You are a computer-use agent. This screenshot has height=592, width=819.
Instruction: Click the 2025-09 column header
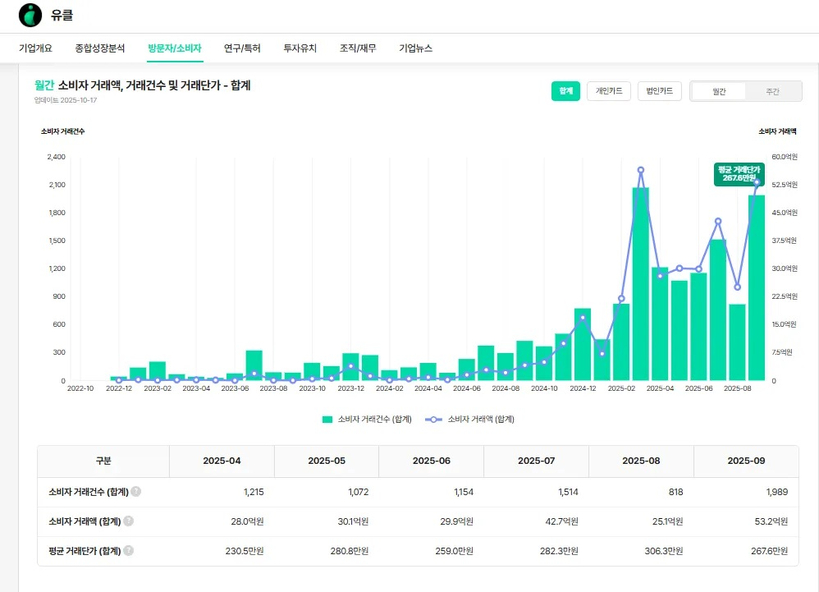pos(745,461)
